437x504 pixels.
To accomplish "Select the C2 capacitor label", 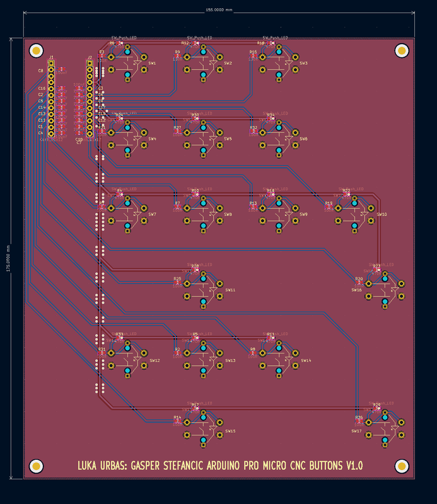I will pos(40,94).
